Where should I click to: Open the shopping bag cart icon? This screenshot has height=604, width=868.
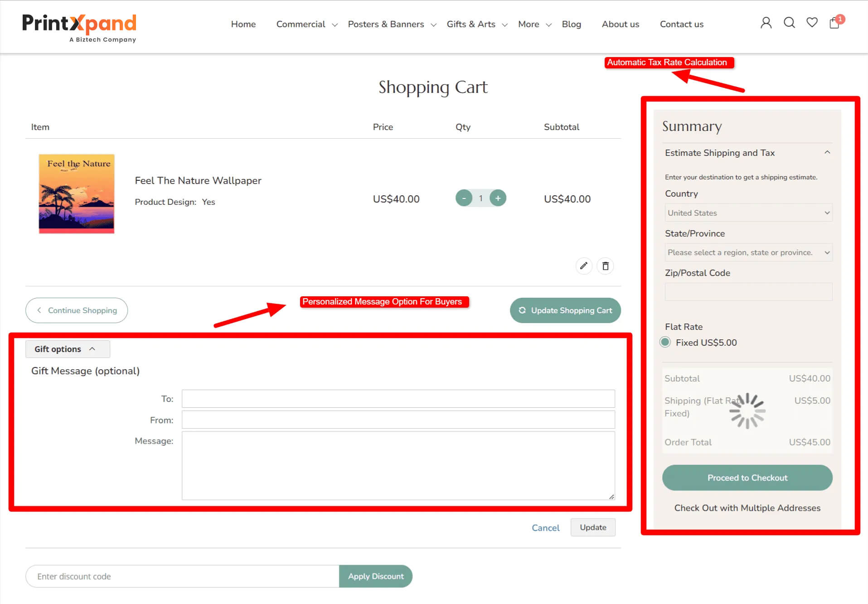tap(834, 23)
